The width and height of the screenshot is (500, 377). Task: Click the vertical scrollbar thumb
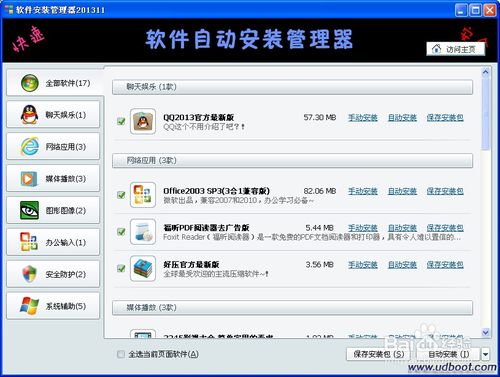pos(486,114)
